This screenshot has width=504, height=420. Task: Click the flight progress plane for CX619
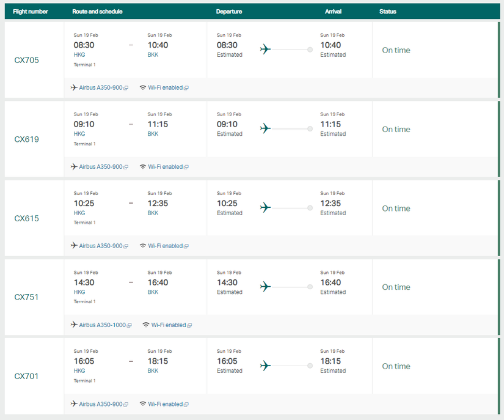[x=265, y=128]
